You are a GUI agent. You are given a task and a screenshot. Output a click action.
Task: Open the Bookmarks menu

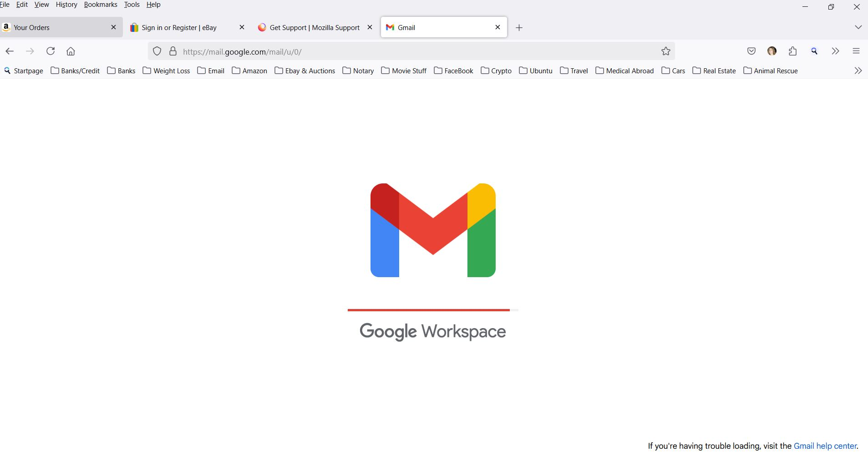[x=101, y=5]
